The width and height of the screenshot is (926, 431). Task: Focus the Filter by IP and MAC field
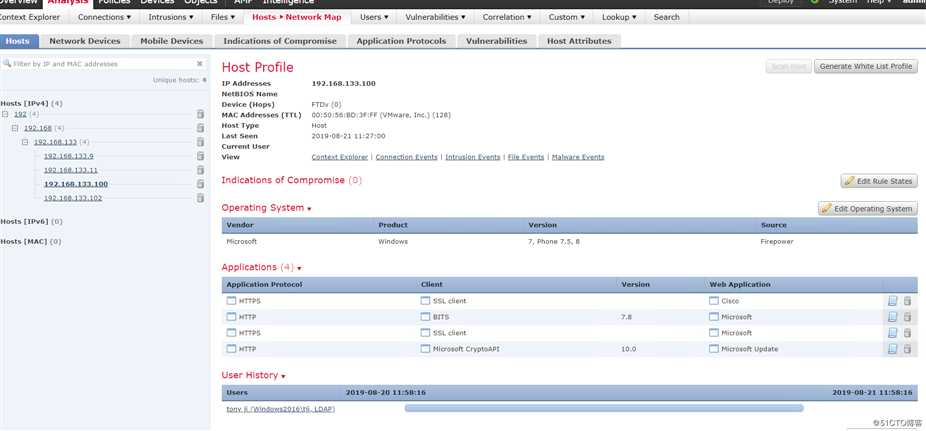pyautogui.click(x=104, y=64)
